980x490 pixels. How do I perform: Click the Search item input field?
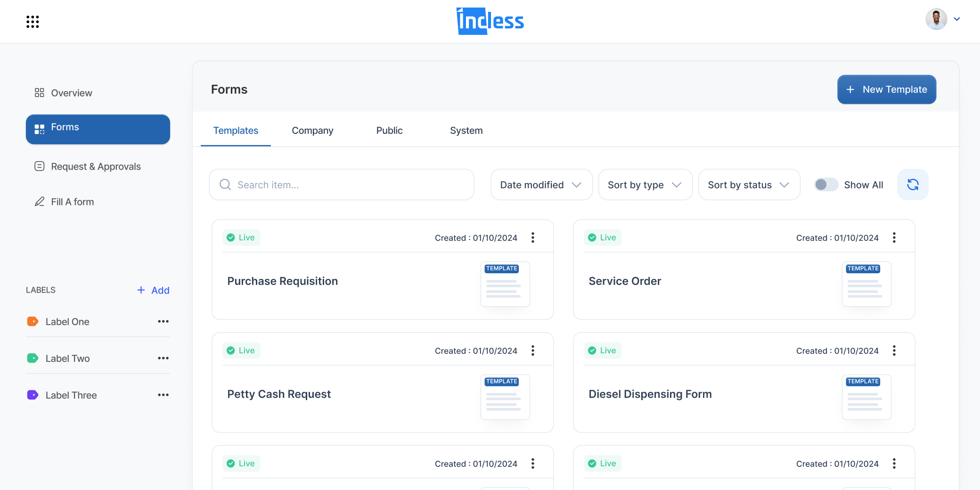tap(342, 185)
